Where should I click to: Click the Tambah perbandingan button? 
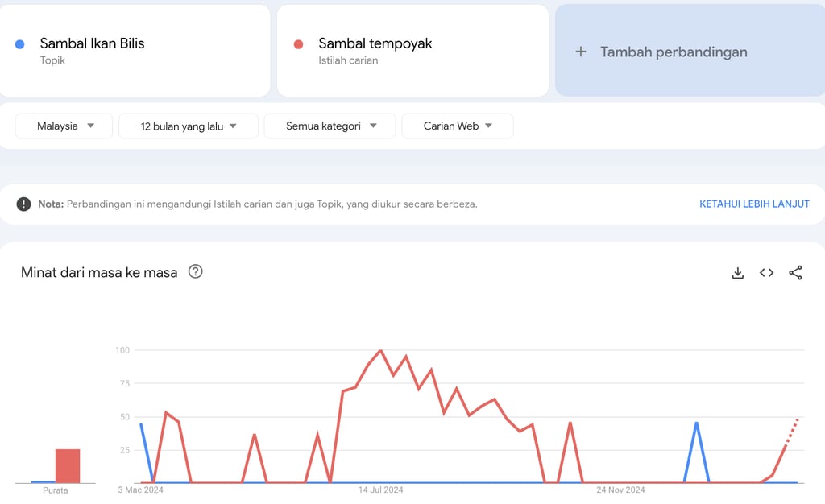point(690,51)
